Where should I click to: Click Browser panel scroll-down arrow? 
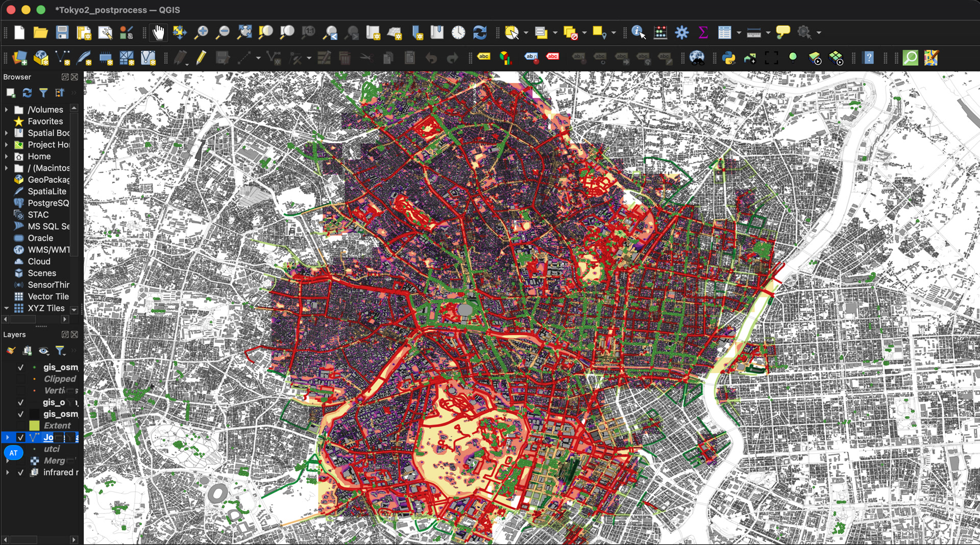[x=74, y=310]
